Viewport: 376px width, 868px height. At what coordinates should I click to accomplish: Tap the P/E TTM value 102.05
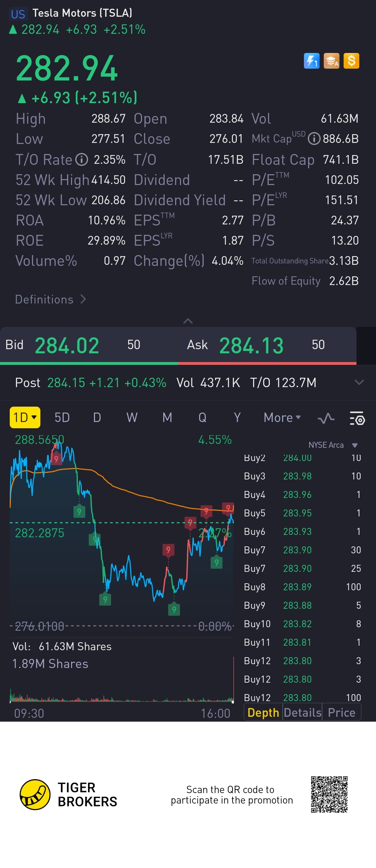point(342,180)
